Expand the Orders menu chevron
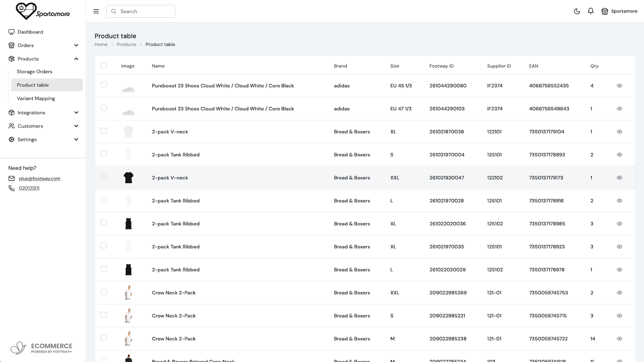The width and height of the screenshot is (644, 362). pyautogui.click(x=76, y=45)
